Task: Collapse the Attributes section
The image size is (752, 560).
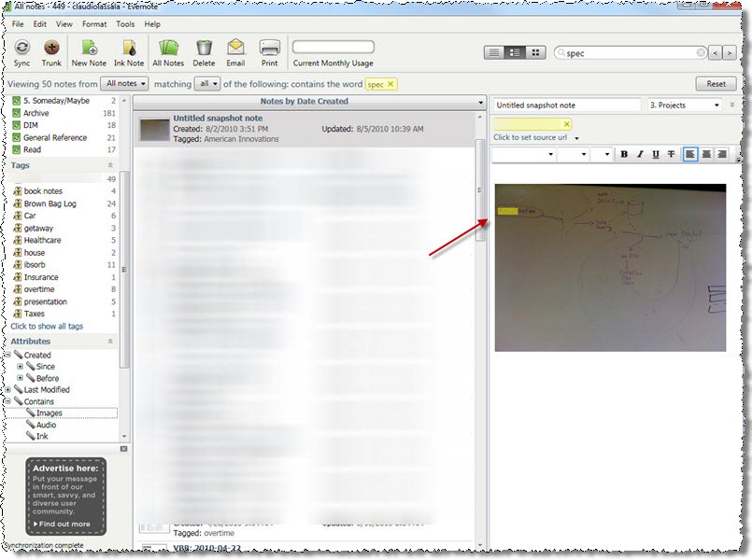Action: pyautogui.click(x=110, y=342)
